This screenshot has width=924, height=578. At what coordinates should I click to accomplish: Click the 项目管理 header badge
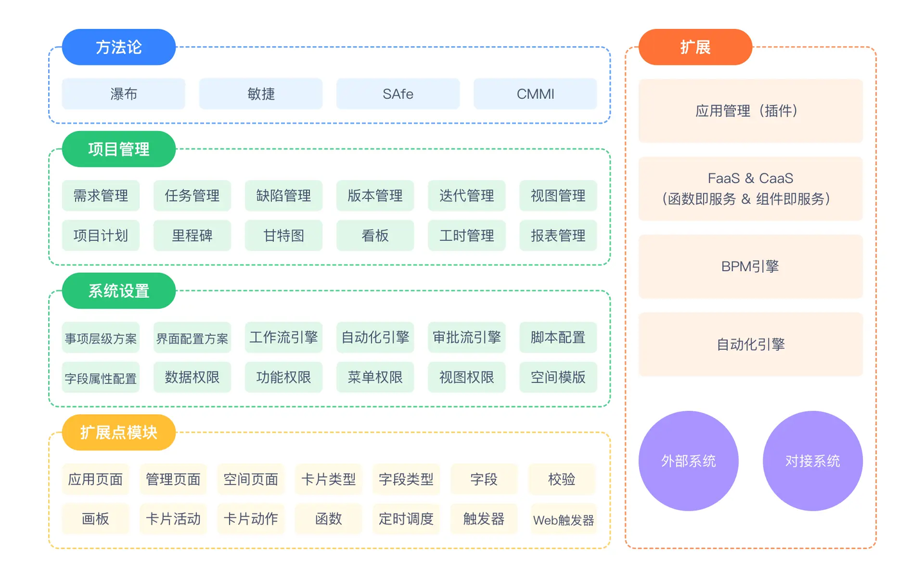(x=118, y=149)
